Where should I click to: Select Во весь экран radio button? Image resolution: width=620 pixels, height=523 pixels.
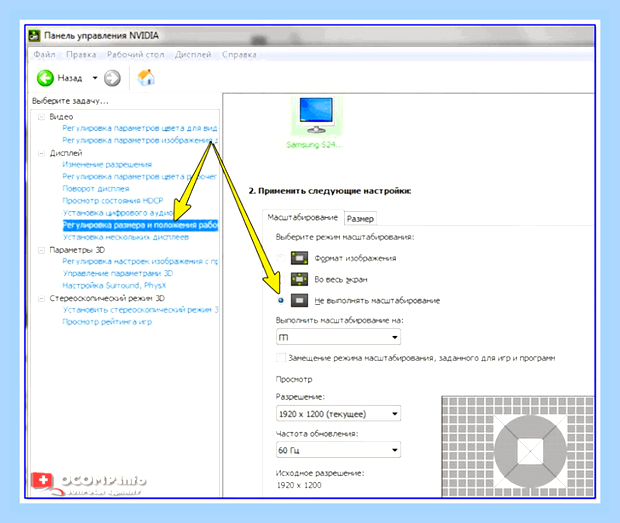(281, 279)
